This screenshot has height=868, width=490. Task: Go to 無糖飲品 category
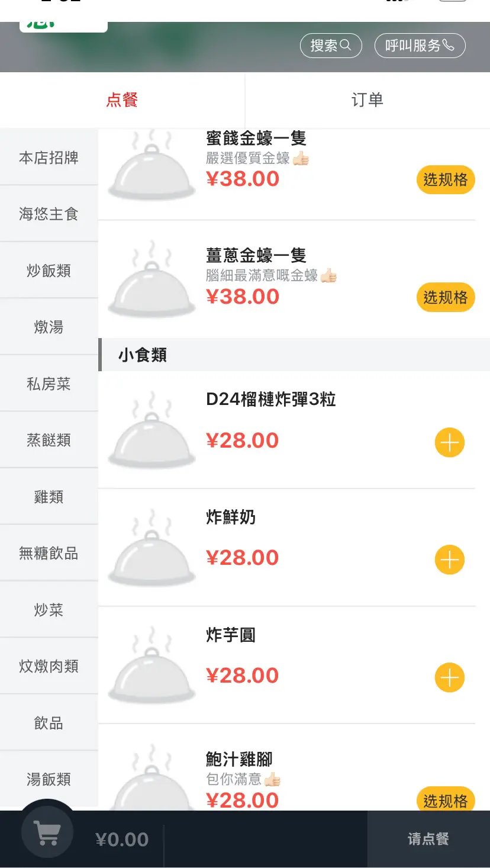coord(49,554)
